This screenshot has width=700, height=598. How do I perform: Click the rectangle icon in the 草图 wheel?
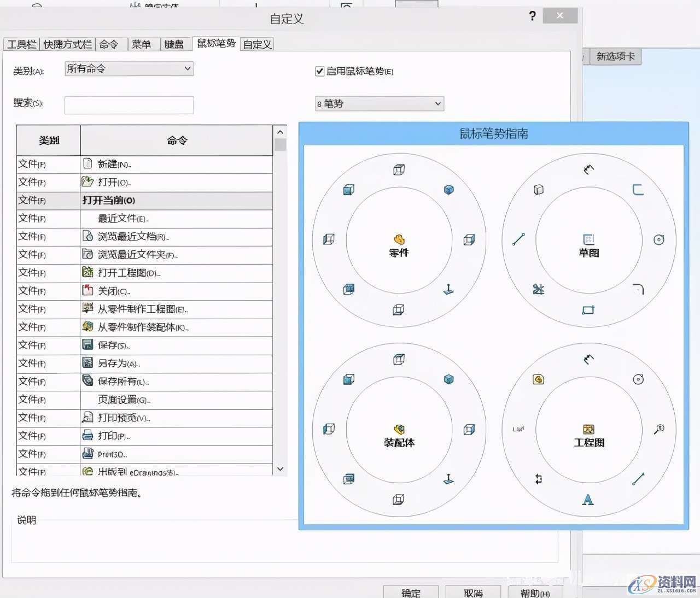point(588,310)
